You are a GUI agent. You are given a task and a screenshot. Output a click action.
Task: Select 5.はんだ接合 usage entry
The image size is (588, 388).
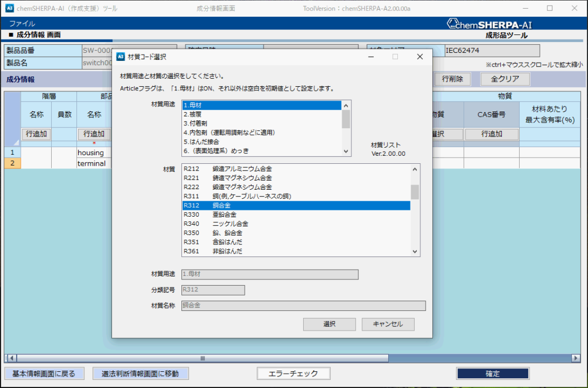pos(262,142)
